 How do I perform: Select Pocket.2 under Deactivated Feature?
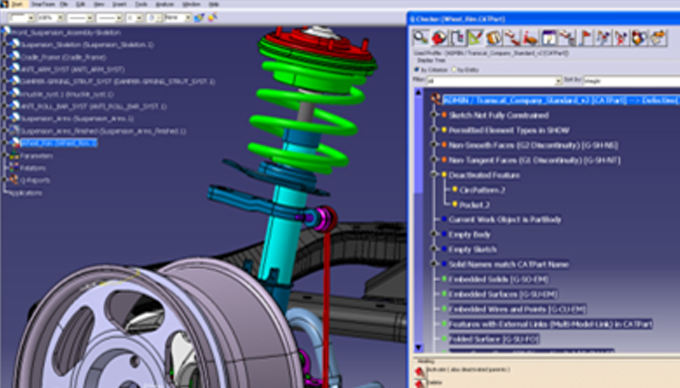[x=474, y=205]
